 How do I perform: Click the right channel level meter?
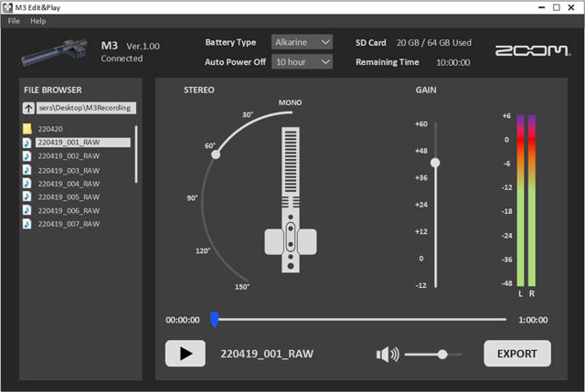click(x=532, y=201)
